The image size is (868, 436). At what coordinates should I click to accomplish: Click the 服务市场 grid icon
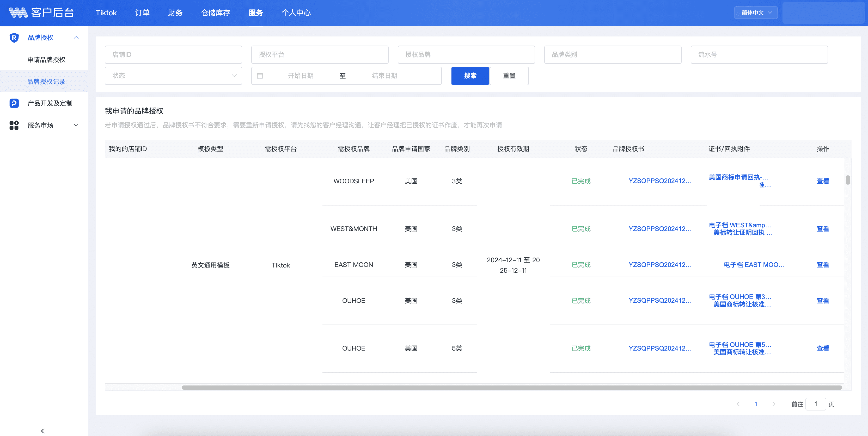14,125
